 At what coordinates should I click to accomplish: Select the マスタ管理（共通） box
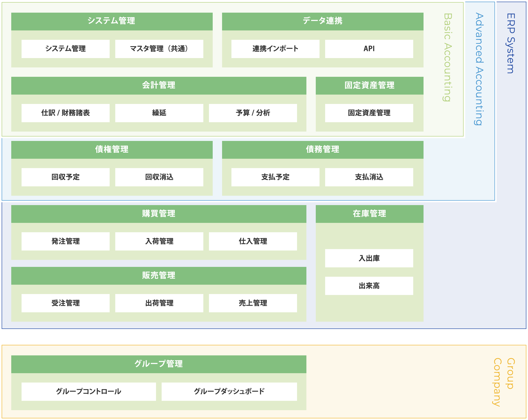(159, 49)
